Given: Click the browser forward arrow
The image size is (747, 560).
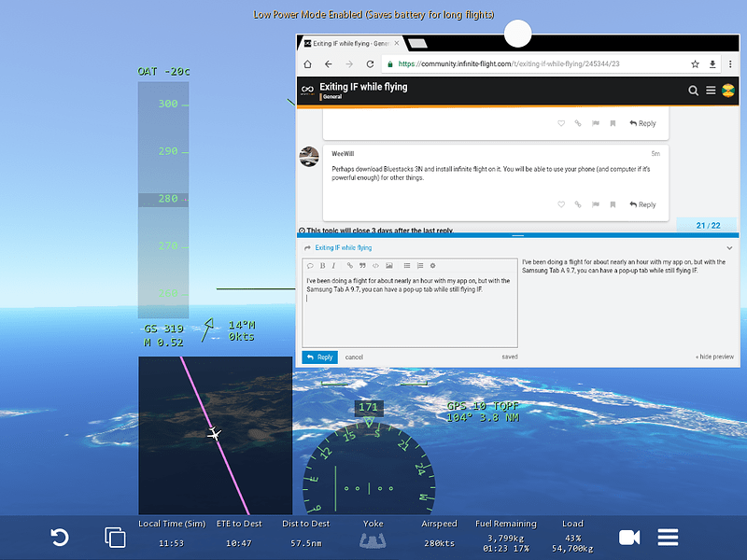Looking at the screenshot, I should tap(349, 63).
